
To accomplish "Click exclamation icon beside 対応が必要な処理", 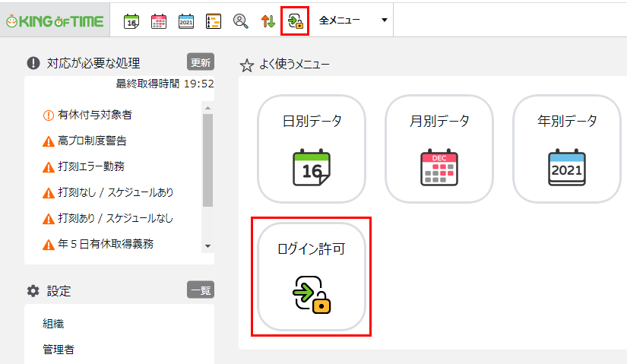I will [x=33, y=63].
